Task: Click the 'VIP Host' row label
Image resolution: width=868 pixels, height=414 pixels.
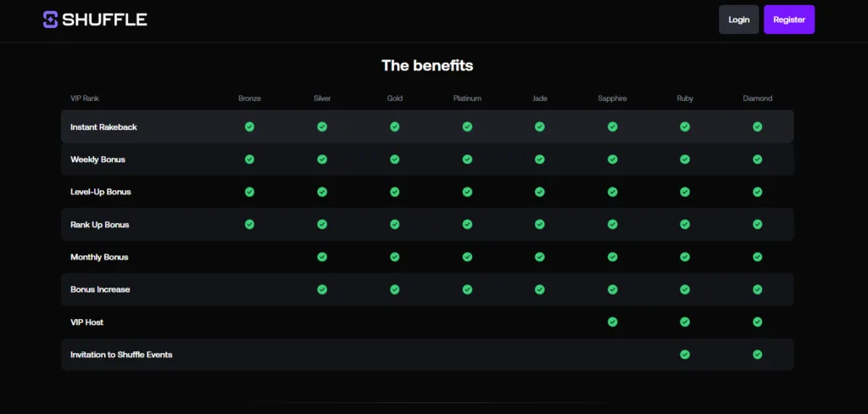Action: coord(87,322)
